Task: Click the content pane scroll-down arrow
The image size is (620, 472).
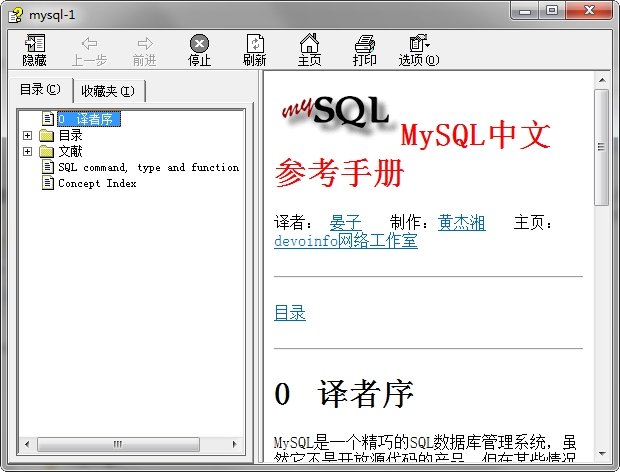Action: 602,453
